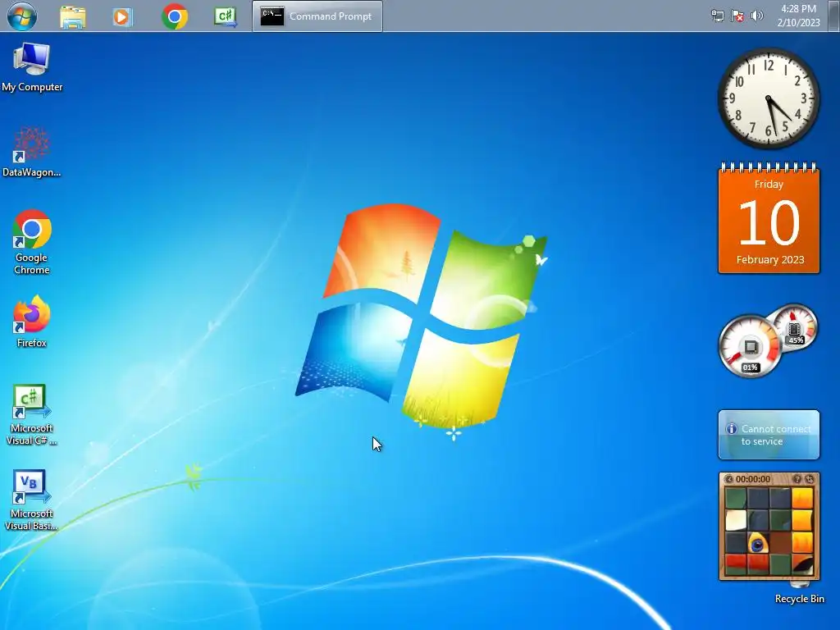Open the Windows Start orb

coord(21,16)
